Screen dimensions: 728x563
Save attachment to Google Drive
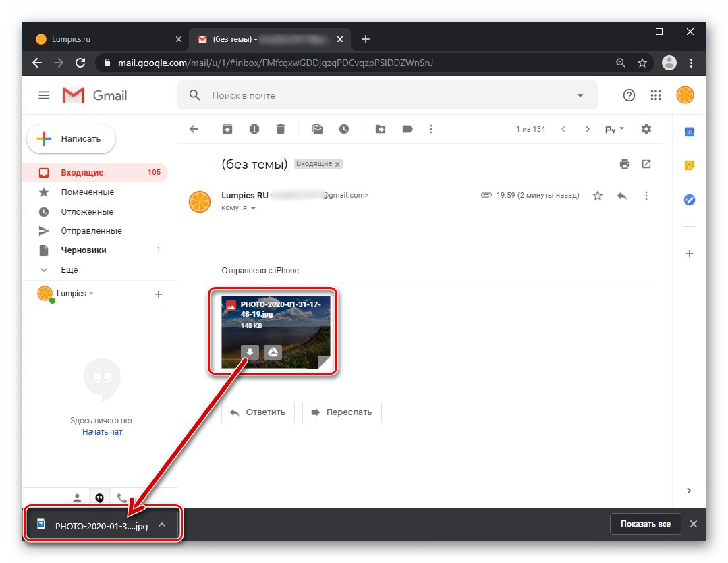pos(273,352)
